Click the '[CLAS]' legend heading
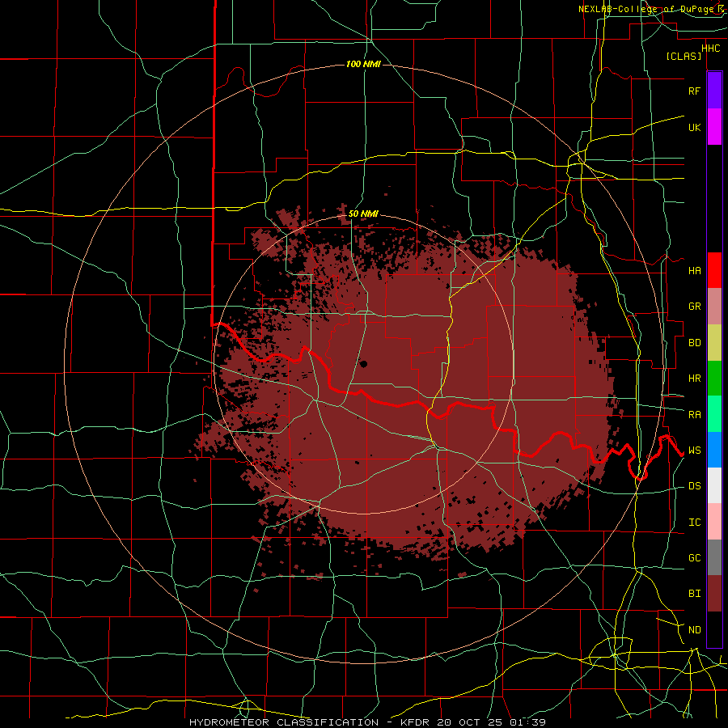 [x=684, y=57]
